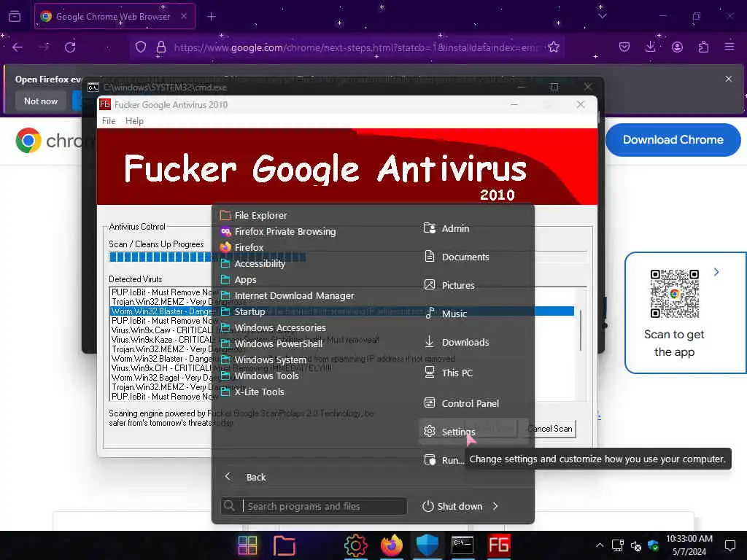Viewport: 747px width, 560px height.
Task: Open the list all tabs dropdown
Action: 602,16
